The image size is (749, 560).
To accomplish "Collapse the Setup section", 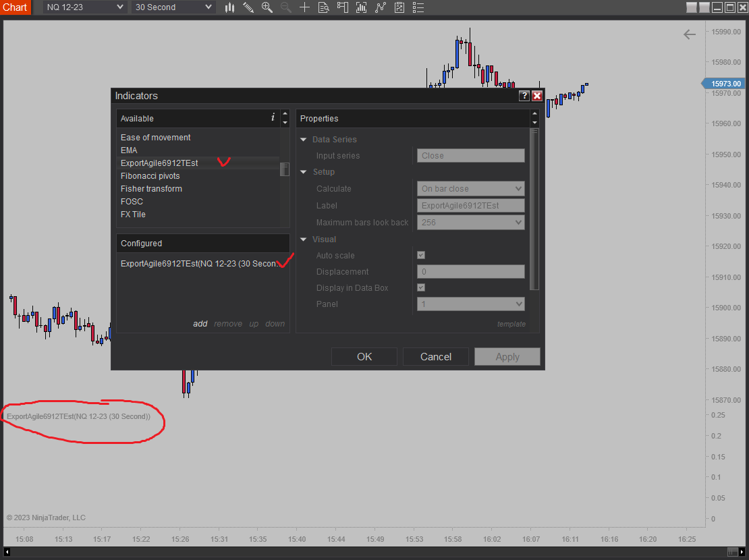I will point(304,172).
